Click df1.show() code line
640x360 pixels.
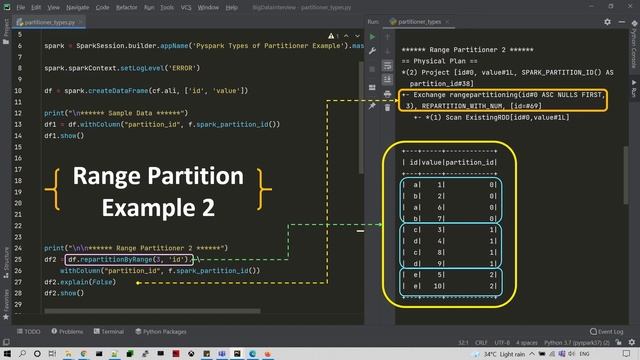click(x=64, y=136)
